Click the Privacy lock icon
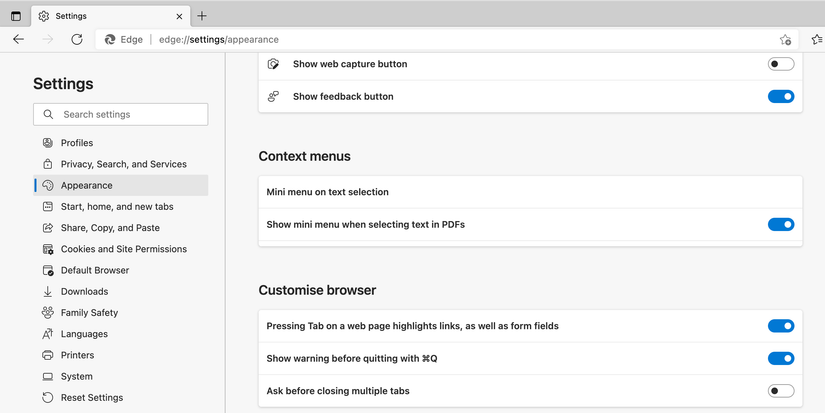Viewport: 825px width, 413px height. click(x=48, y=164)
